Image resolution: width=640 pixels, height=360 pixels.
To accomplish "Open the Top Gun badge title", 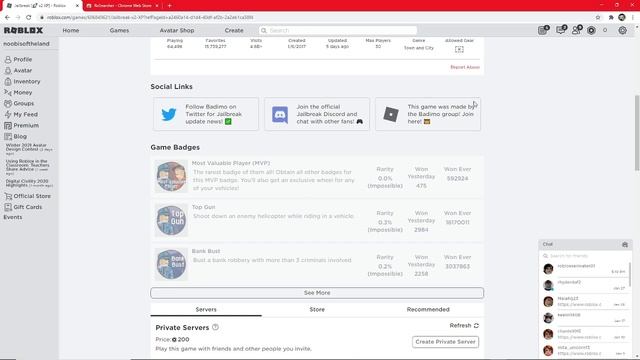I will click(203, 207).
